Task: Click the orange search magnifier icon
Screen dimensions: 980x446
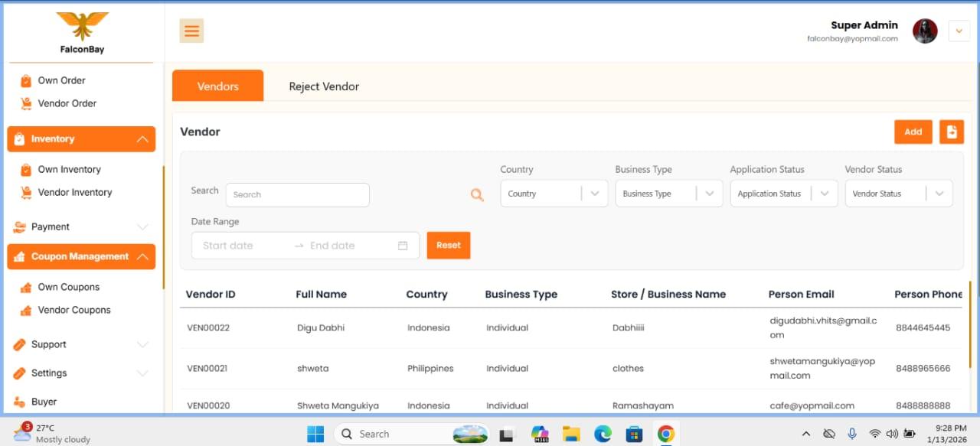Action: pos(477,195)
